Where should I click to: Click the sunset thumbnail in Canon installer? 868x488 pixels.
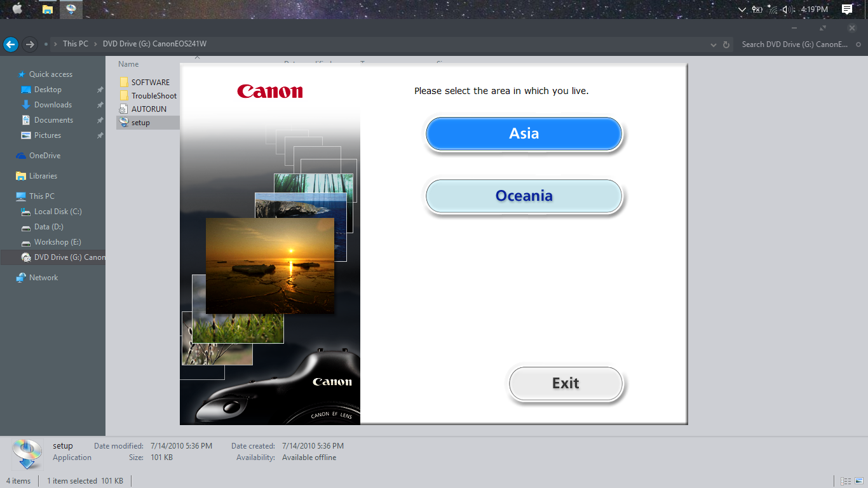click(269, 266)
